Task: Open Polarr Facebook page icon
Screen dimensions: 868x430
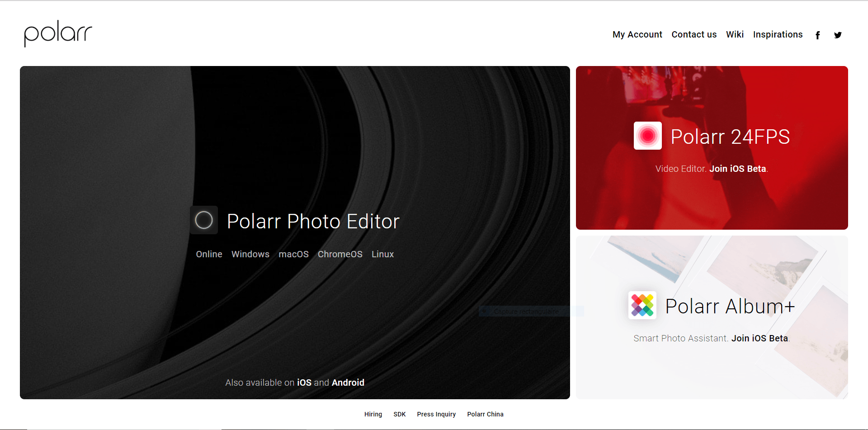Action: point(817,35)
